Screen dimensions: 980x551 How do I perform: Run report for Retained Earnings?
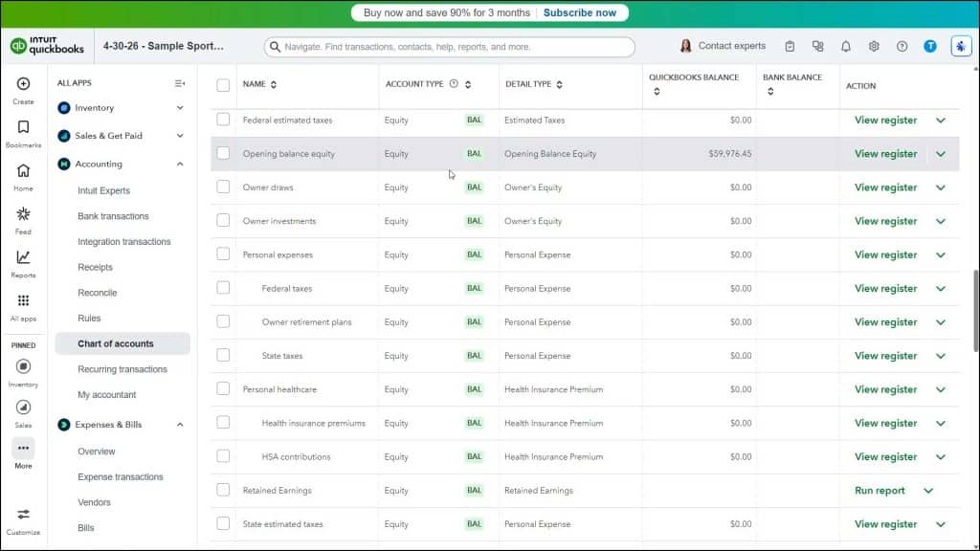[880, 491]
